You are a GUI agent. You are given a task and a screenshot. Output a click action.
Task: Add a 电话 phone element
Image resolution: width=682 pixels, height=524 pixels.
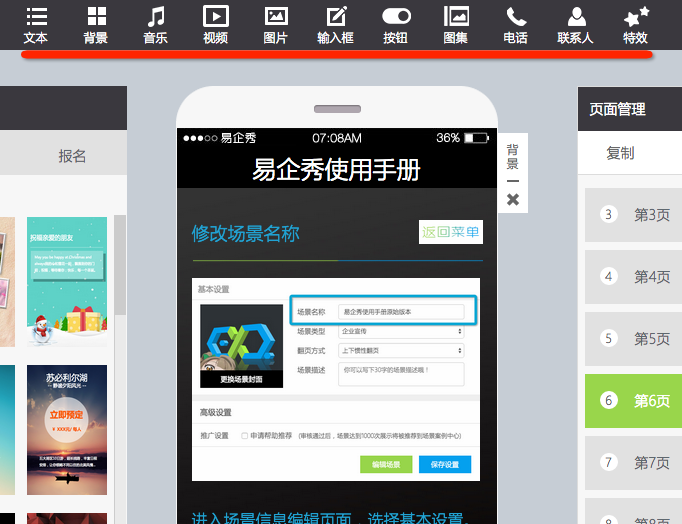click(516, 25)
